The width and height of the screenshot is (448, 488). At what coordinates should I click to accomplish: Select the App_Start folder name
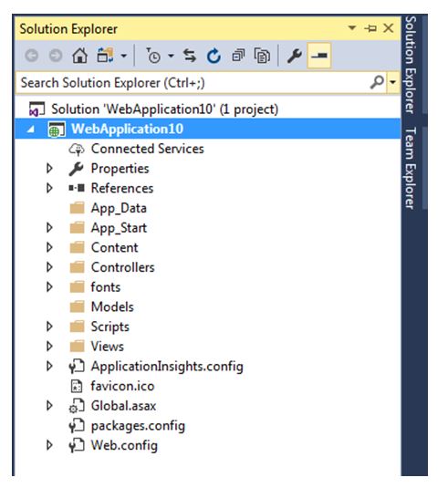[x=119, y=228]
